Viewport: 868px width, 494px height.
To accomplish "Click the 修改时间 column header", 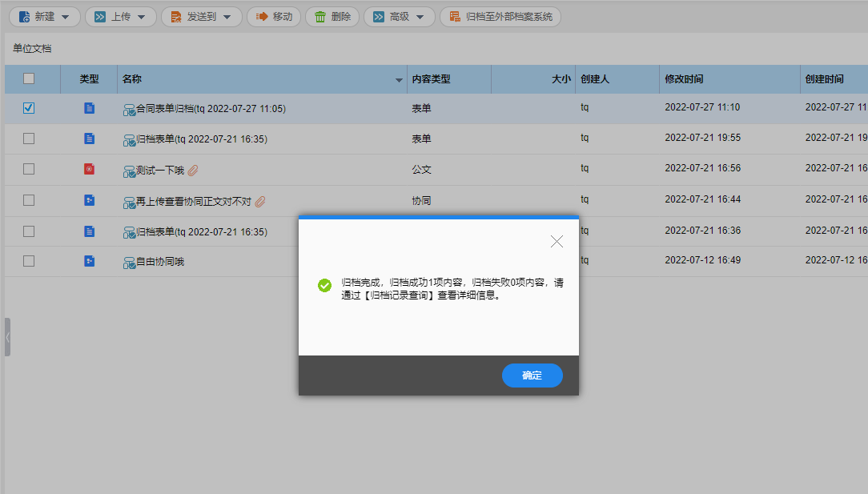I will click(x=684, y=79).
